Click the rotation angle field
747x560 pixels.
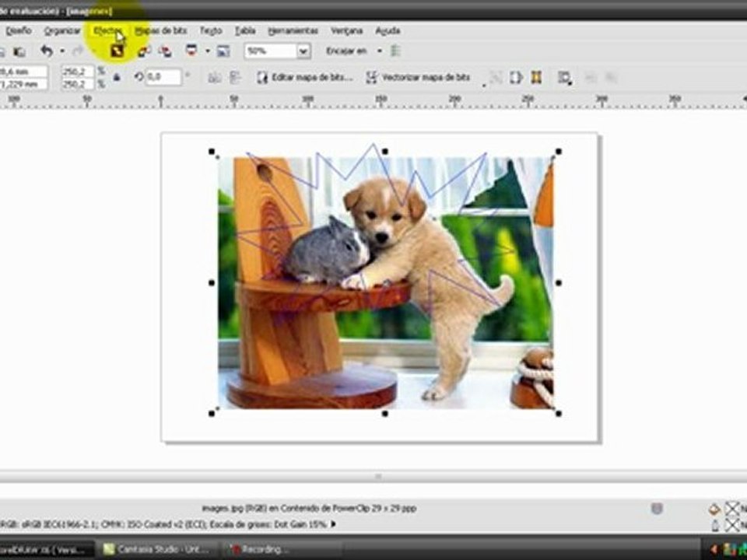163,77
